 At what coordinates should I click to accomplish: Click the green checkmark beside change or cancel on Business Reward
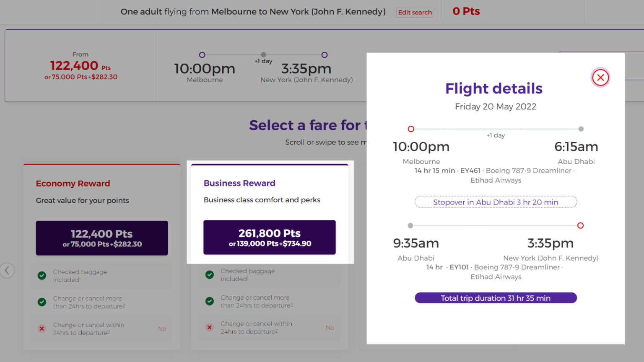[x=210, y=301]
